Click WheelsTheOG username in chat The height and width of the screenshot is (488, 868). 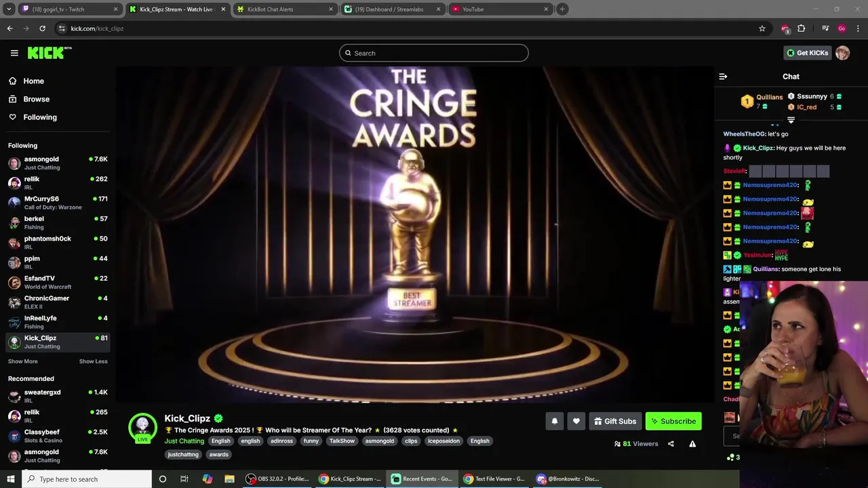744,134
